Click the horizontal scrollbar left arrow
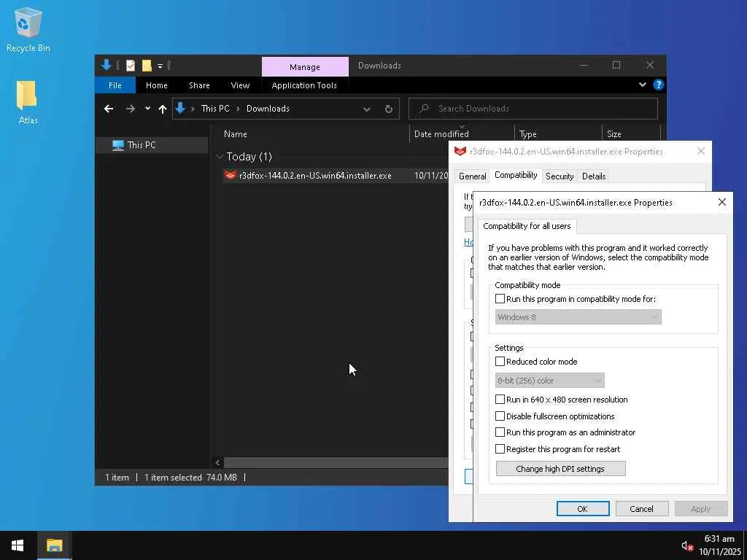Image resolution: width=747 pixels, height=560 pixels. pyautogui.click(x=217, y=462)
